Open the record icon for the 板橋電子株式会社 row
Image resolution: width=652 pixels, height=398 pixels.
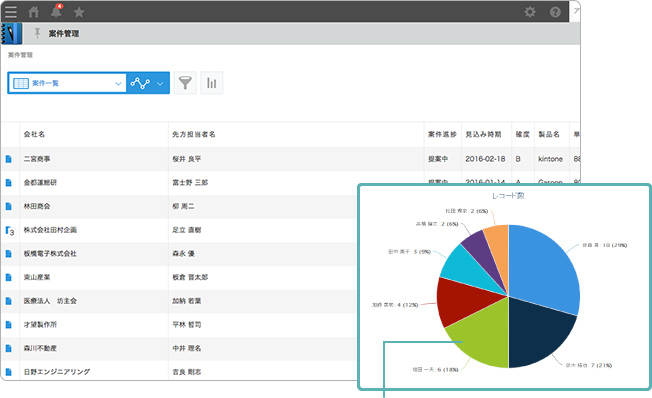[x=9, y=254]
